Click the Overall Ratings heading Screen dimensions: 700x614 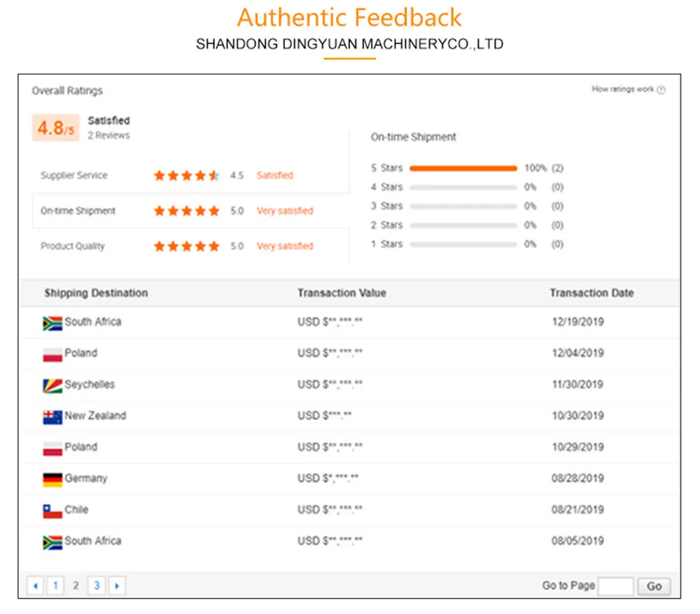(x=67, y=90)
